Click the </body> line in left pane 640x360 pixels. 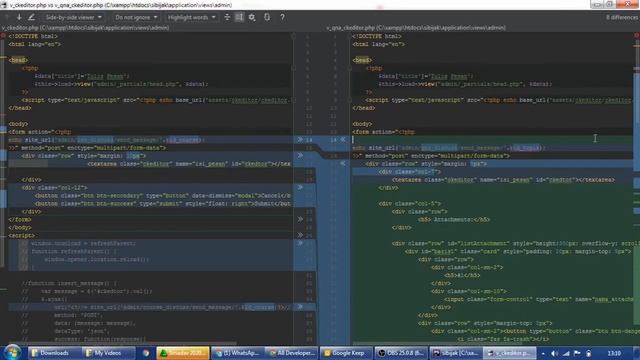pyautogui.click(x=20, y=227)
